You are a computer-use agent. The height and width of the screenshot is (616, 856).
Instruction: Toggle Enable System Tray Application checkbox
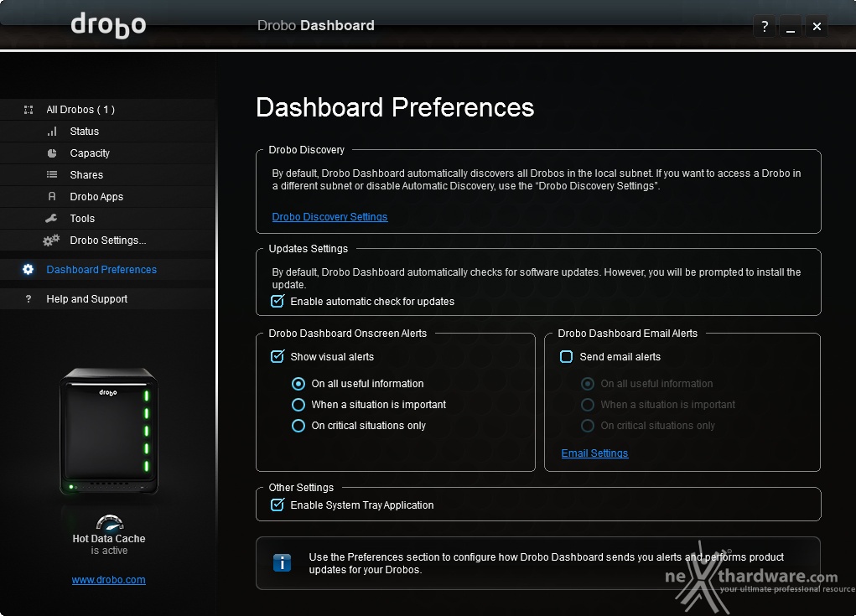(x=278, y=505)
